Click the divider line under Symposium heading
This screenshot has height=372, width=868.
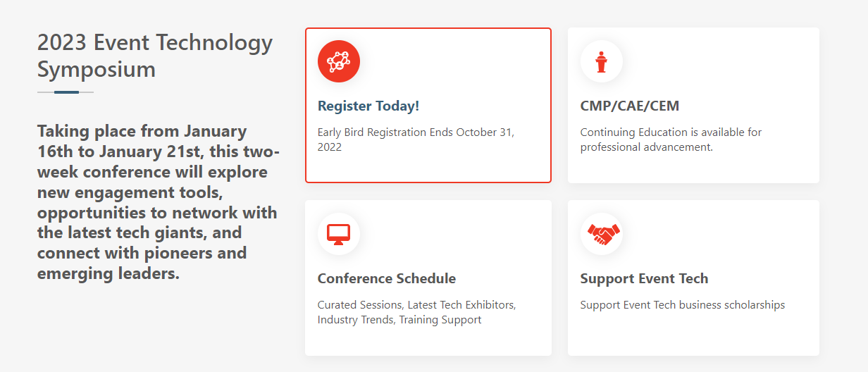click(66, 92)
